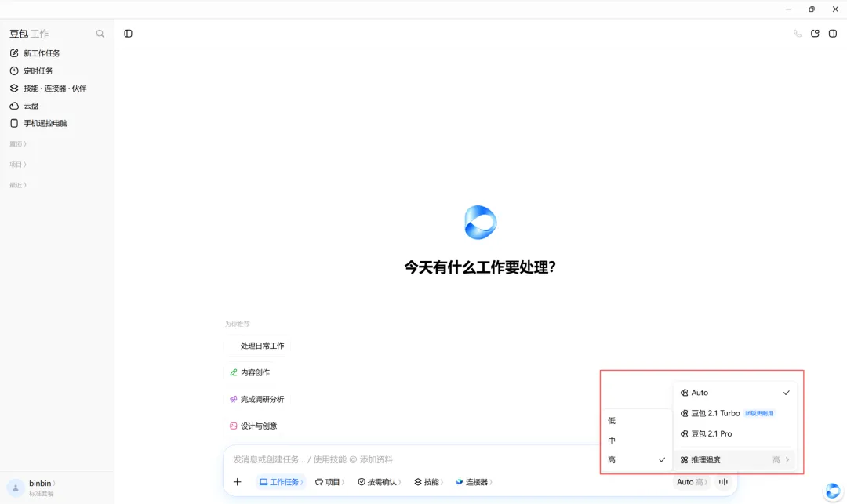Screen dimensions: 847x504
Task: Click the layers icon beside 技能·连接器·伙伴
Action: [x=14, y=88]
